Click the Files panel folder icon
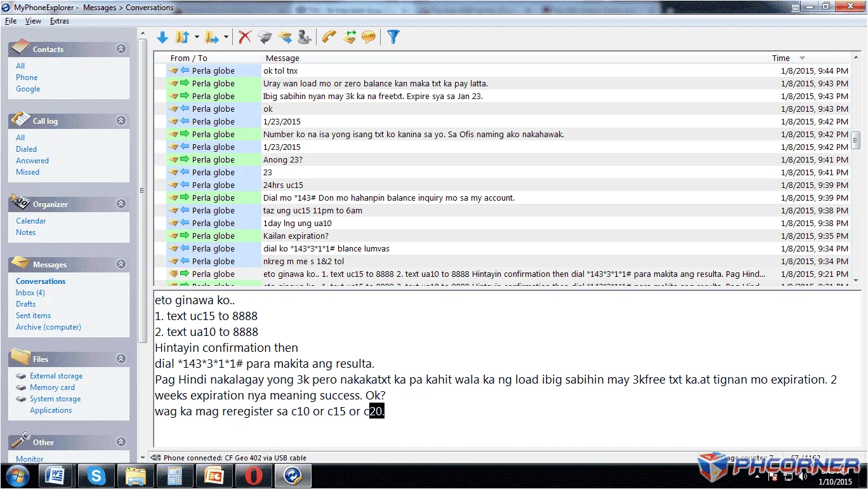Viewport: 868px width, 489px height. 20,357
